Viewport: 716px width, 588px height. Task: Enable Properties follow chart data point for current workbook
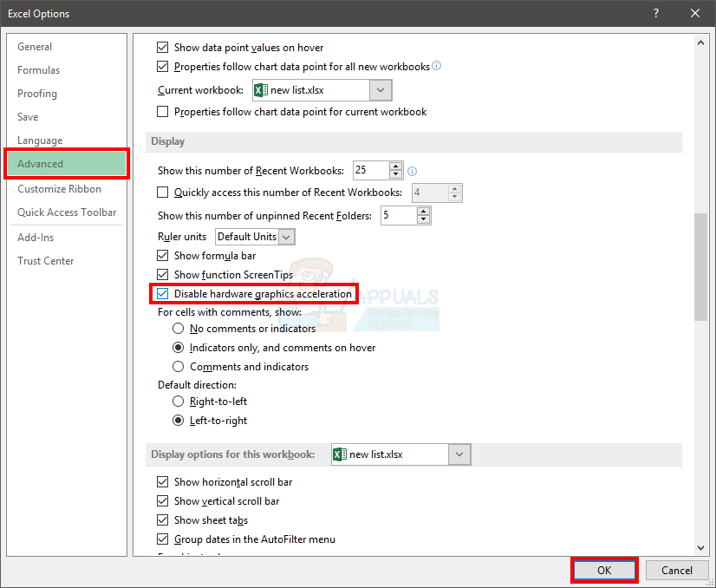[x=163, y=112]
